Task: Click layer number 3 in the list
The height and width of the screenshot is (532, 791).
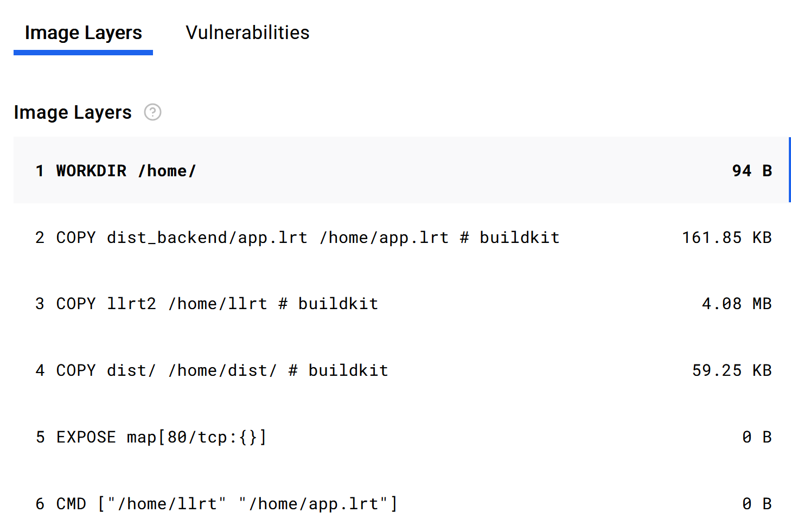Action: click(x=40, y=304)
